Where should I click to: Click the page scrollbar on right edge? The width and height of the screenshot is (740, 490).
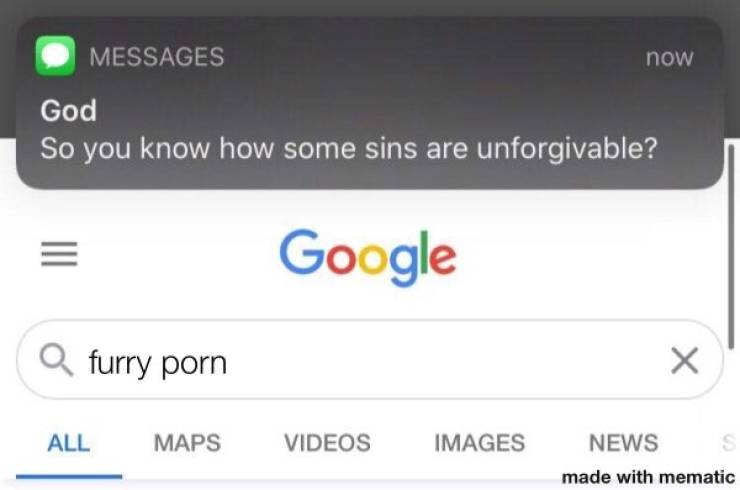(x=731, y=247)
